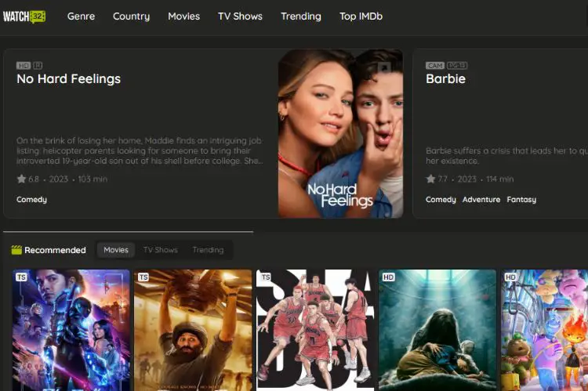
Task: Click the Recommended section heading
Action: (x=55, y=250)
